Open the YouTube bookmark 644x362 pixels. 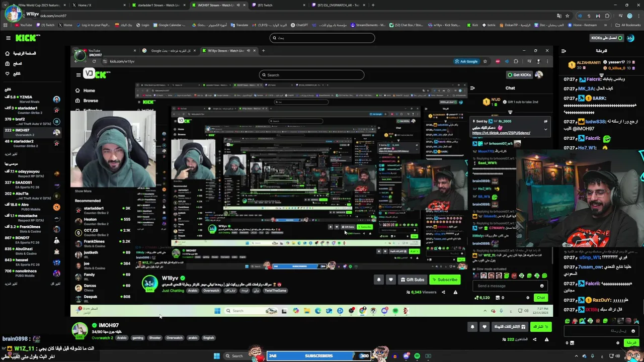point(23,25)
